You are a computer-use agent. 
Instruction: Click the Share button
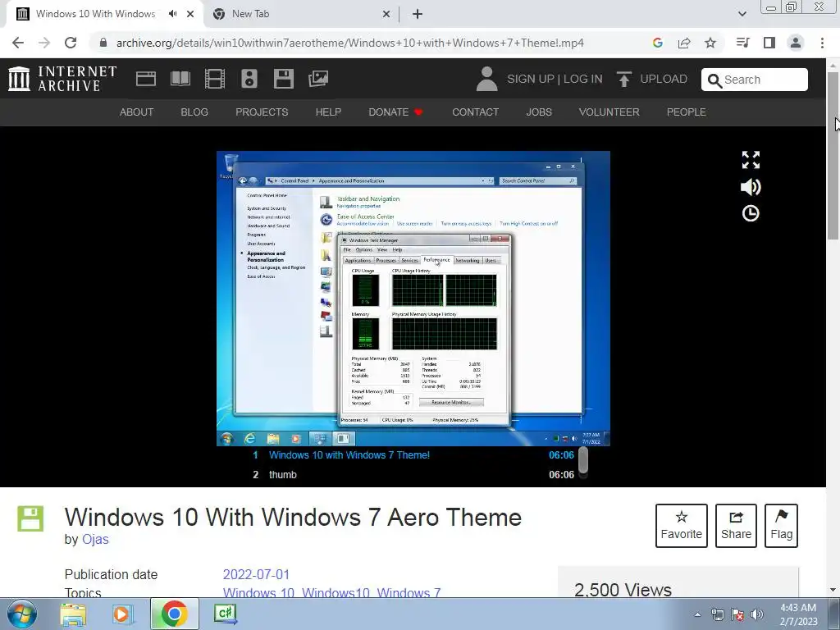pos(736,526)
